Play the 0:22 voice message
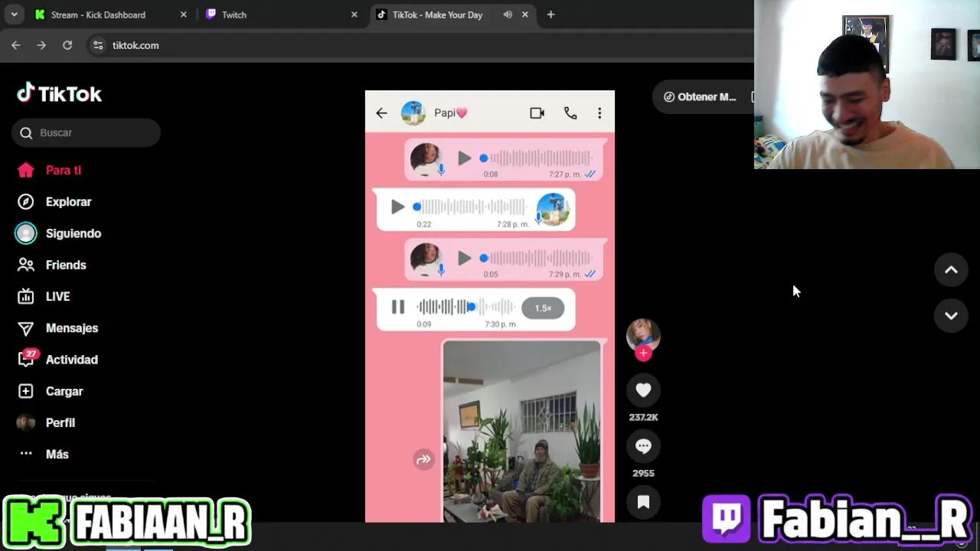Viewport: 980px width, 551px height. 397,207
